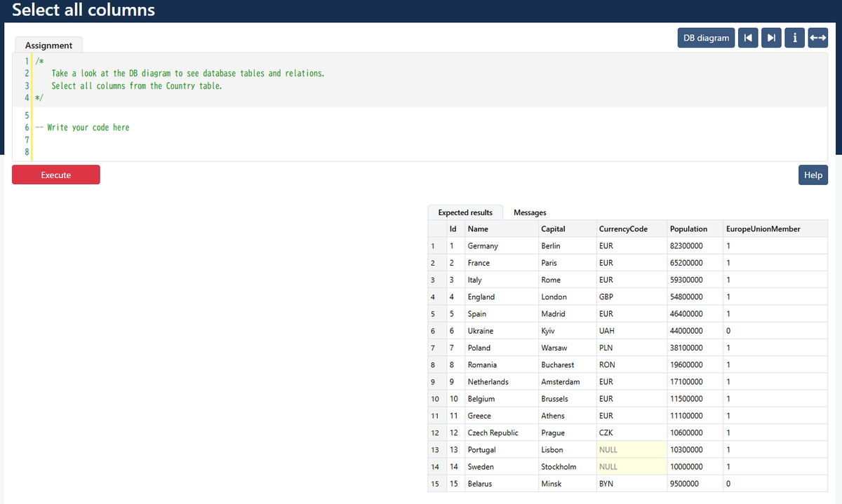842x504 pixels.
Task: Click the Berlin capital cell
Action: pyautogui.click(x=567, y=246)
